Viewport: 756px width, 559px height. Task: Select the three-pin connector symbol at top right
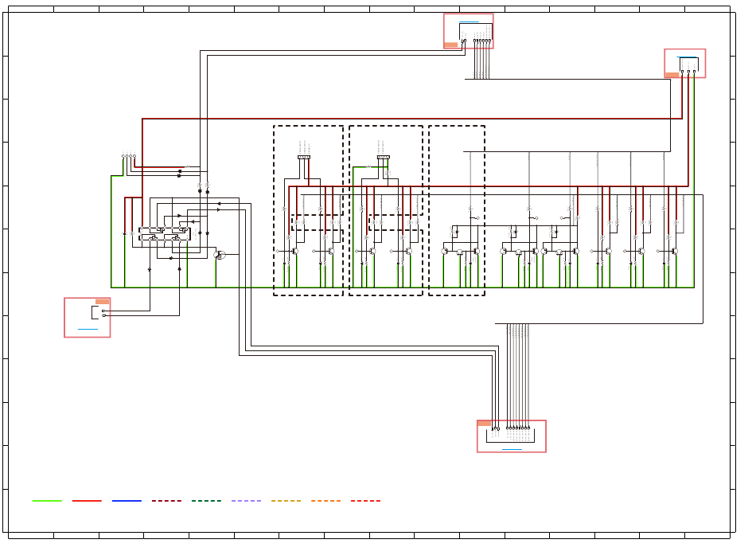coord(689,65)
